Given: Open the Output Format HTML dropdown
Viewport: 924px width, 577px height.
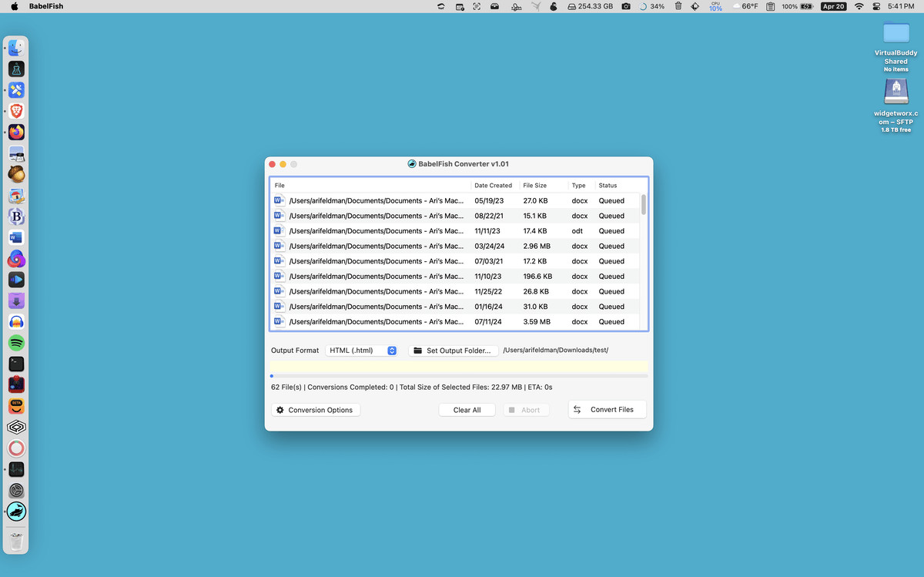Looking at the screenshot, I should point(361,351).
